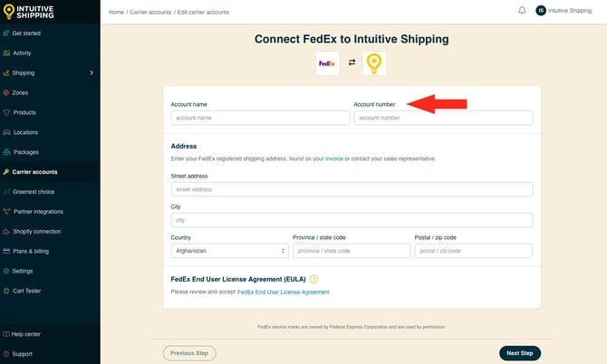The height and width of the screenshot is (364, 607).
Task: Open Settings menu item
Action: point(23,271)
